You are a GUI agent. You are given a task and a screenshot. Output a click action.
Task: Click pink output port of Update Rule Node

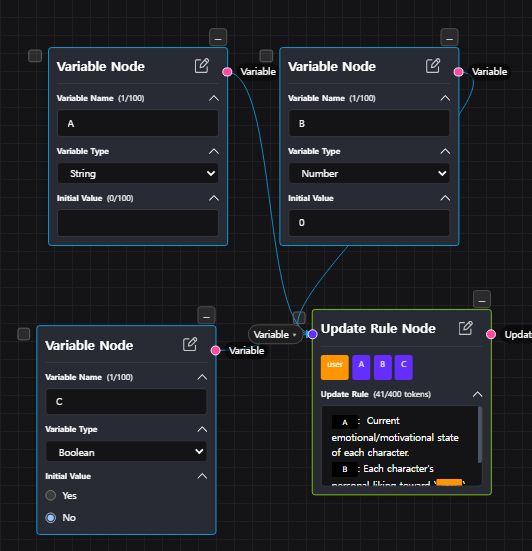[x=491, y=334]
